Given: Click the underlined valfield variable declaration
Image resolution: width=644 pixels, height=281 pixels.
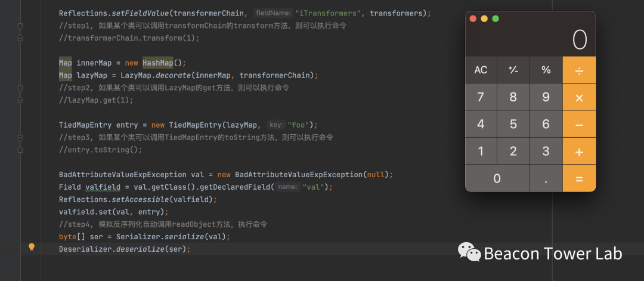Looking at the screenshot, I should pyautogui.click(x=103, y=187).
